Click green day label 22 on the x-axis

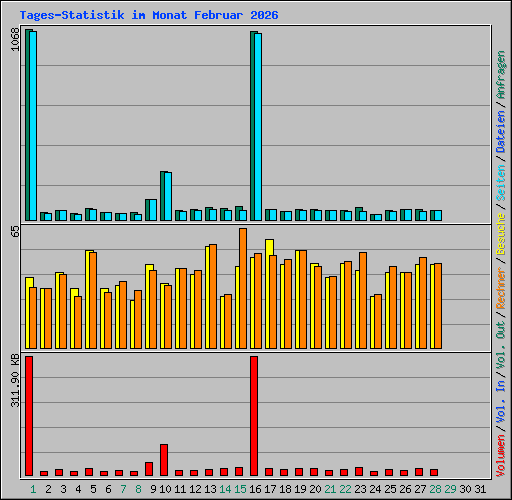345,489
